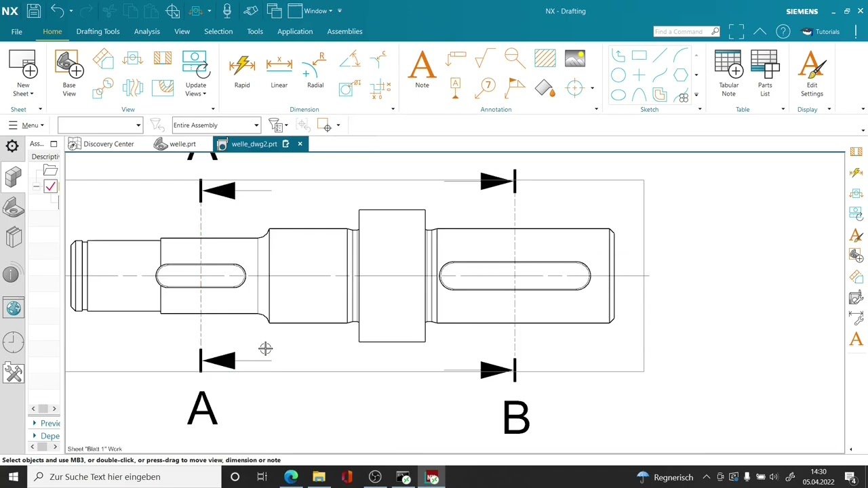The image size is (868, 488).
Task: Open the File menu
Action: coord(16,31)
